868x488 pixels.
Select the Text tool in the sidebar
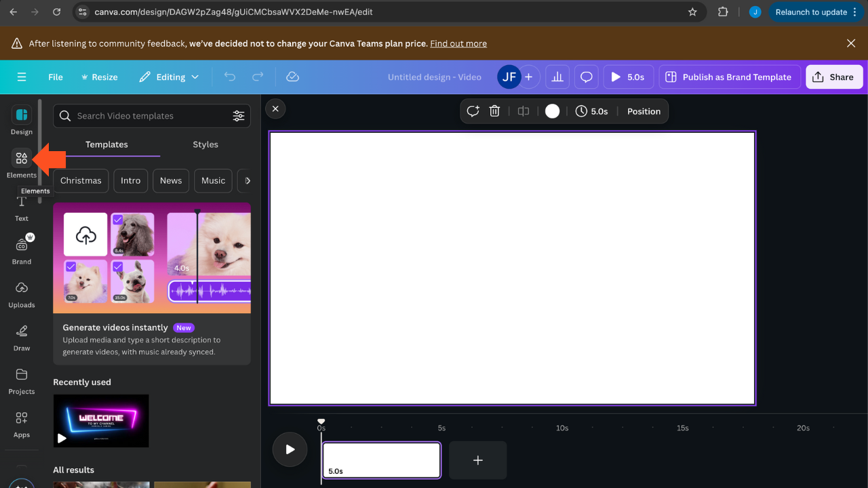[x=21, y=207]
